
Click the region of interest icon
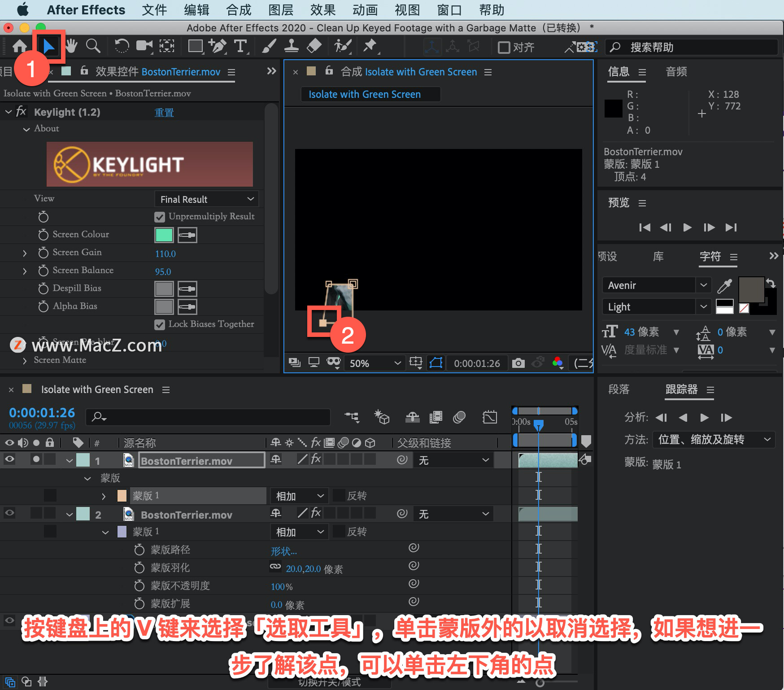(x=416, y=362)
